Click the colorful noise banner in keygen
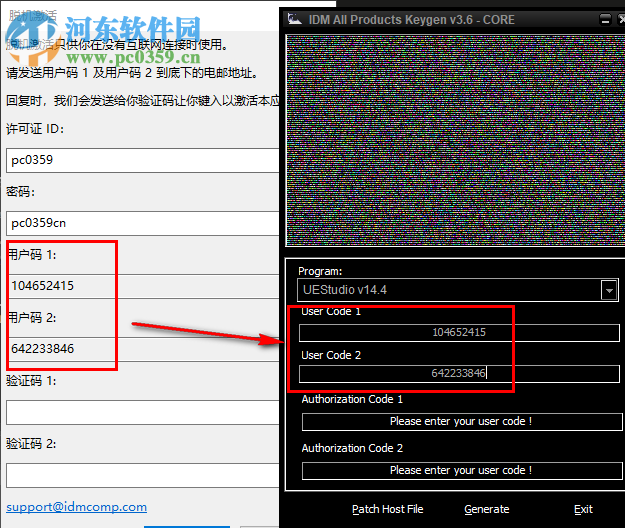 point(453,140)
